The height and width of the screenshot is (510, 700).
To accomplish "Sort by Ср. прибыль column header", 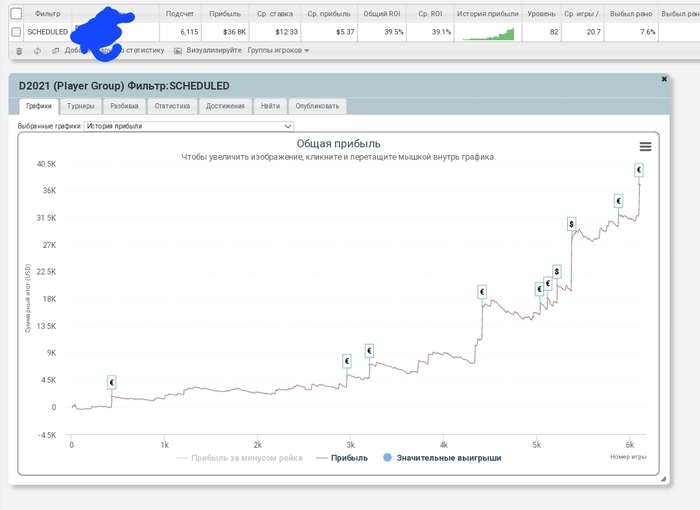I will (329, 14).
